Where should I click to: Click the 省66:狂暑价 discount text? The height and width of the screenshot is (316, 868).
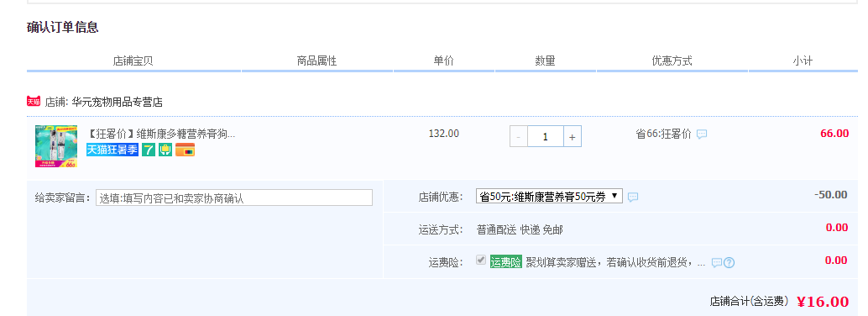coord(663,134)
